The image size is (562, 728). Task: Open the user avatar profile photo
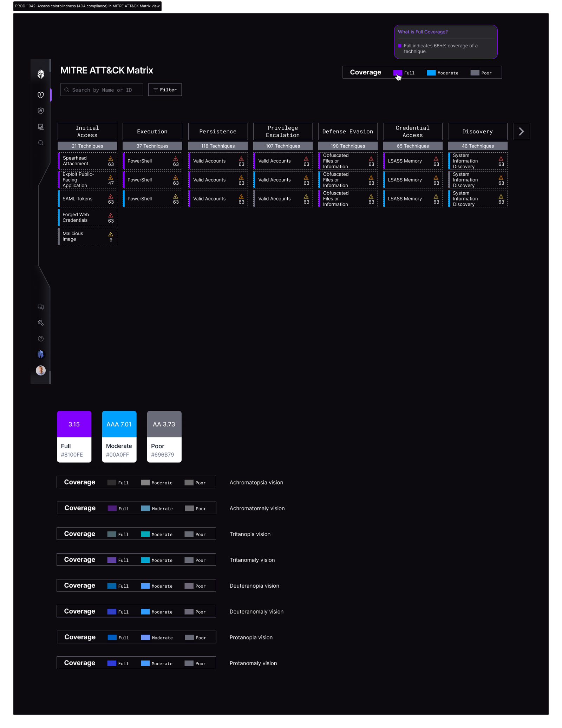tap(41, 370)
